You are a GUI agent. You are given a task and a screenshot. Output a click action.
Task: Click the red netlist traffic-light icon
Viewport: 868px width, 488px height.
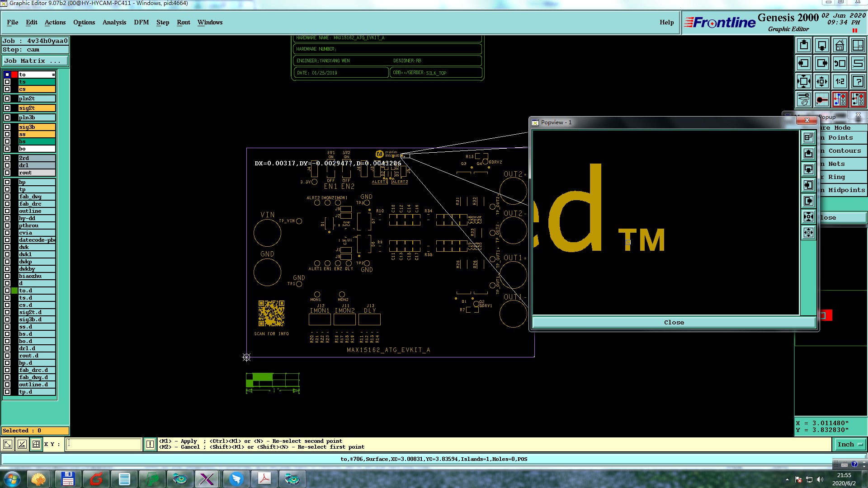click(840, 99)
